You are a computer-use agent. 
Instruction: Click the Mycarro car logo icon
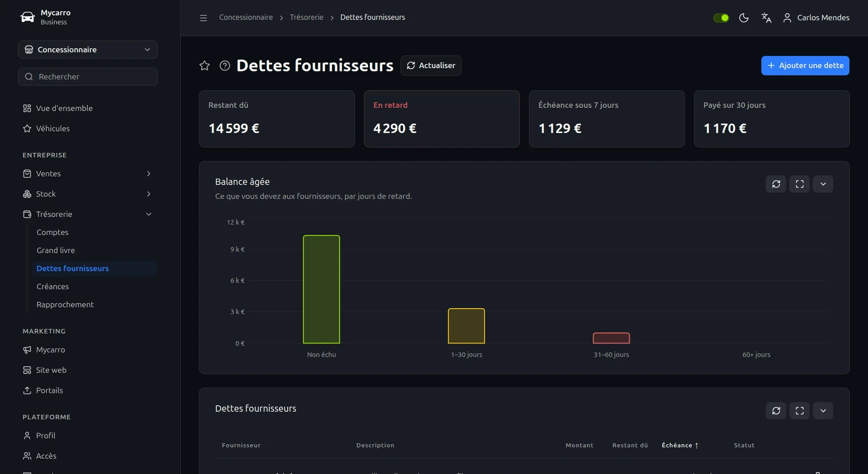(28, 17)
